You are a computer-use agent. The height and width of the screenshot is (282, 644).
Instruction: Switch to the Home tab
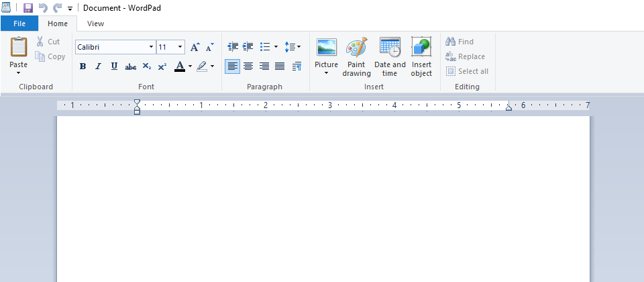(x=58, y=23)
